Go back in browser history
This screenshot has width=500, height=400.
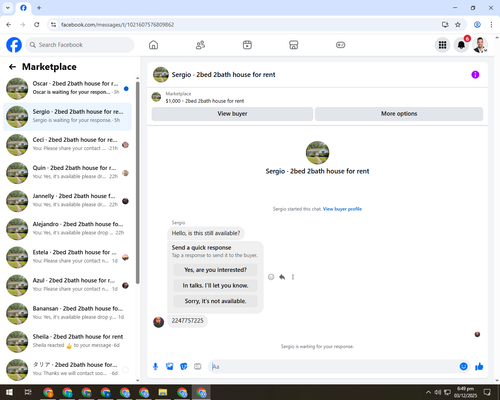click(x=9, y=25)
